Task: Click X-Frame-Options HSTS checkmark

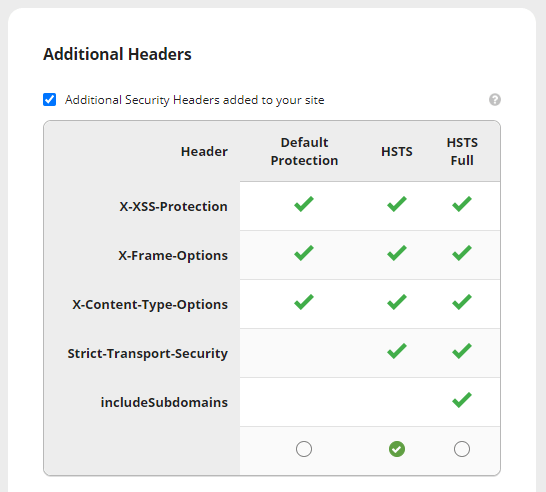Action: pyautogui.click(x=397, y=253)
